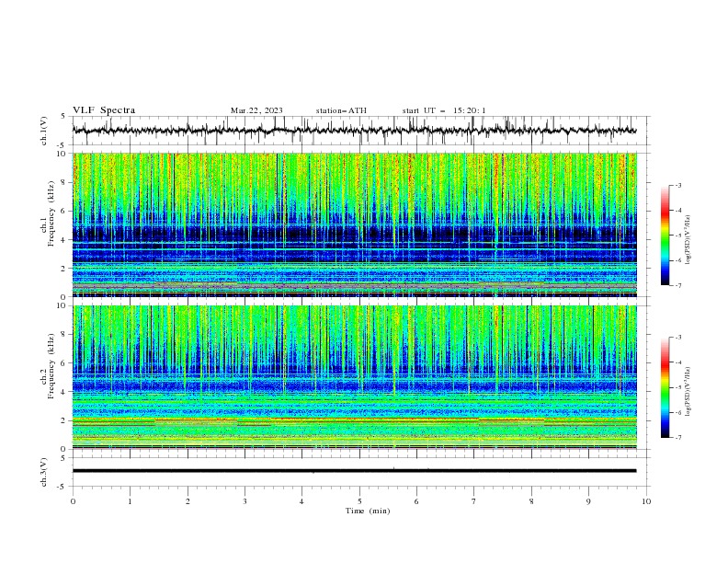The image size is (728, 563).
Task: Click the time-axis end tick label "10"
Action: 646,501
